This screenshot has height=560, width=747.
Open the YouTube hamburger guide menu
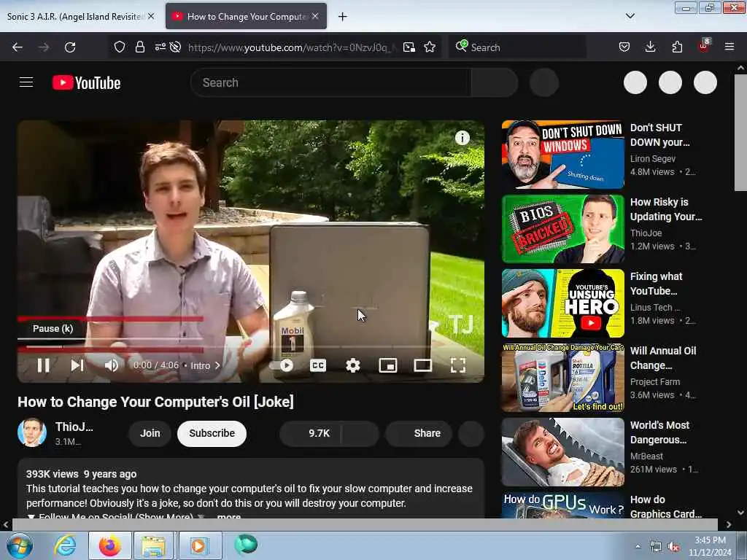click(x=26, y=82)
